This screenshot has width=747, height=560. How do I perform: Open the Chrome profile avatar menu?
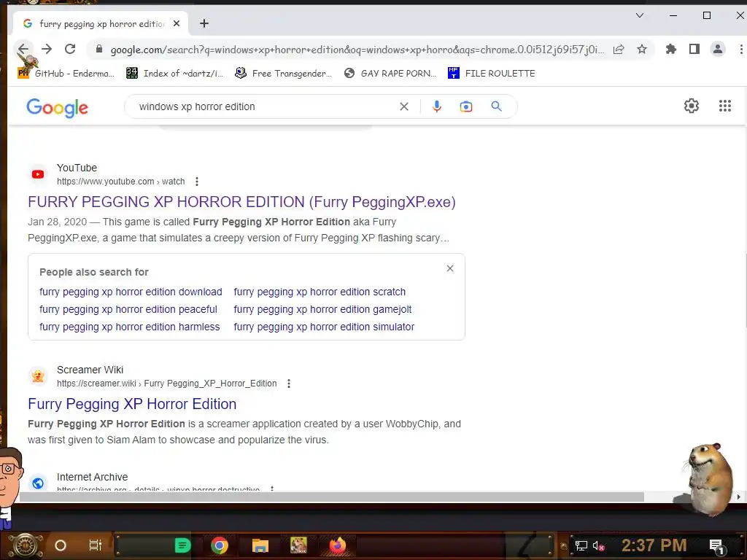tap(718, 49)
